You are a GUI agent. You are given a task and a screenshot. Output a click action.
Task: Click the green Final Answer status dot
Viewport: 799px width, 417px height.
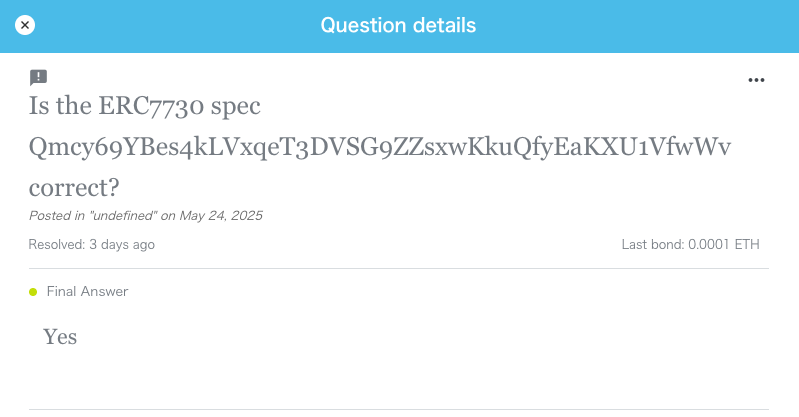click(x=33, y=292)
